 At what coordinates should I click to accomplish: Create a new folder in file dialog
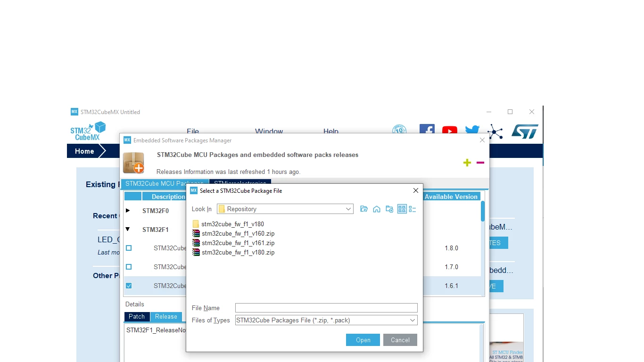(389, 209)
